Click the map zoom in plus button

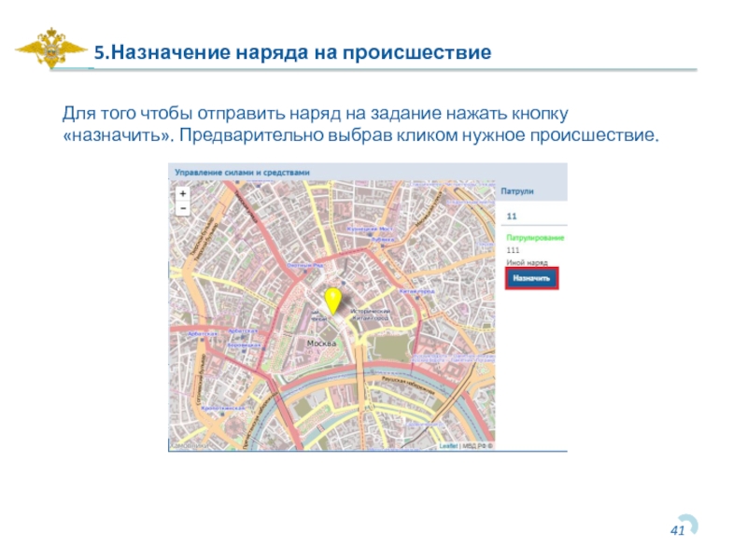(x=182, y=193)
